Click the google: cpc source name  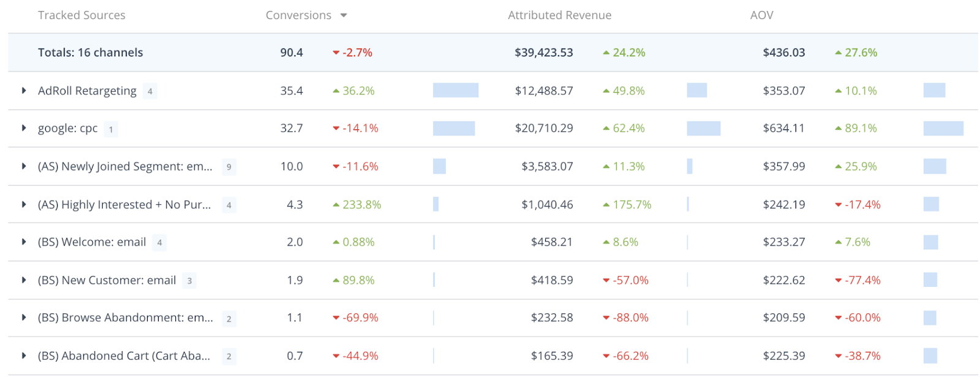pos(67,128)
